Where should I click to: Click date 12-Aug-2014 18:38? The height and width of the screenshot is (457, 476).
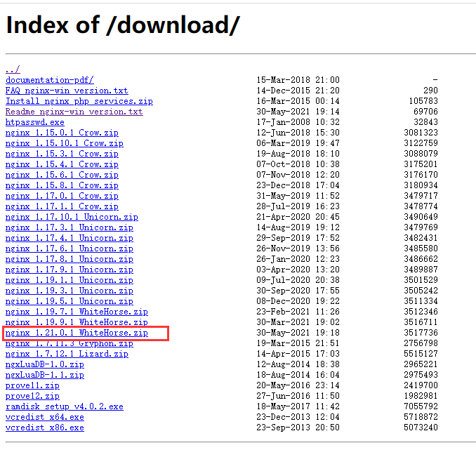tap(298, 364)
